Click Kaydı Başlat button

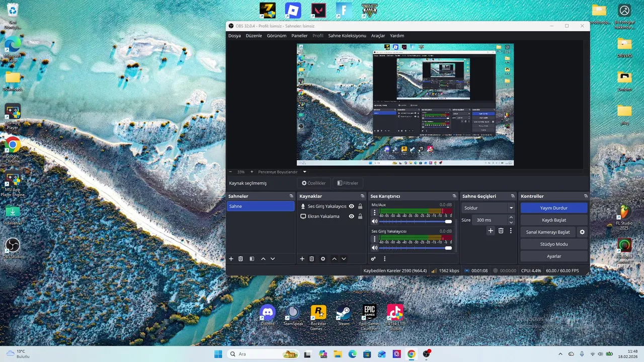click(554, 220)
